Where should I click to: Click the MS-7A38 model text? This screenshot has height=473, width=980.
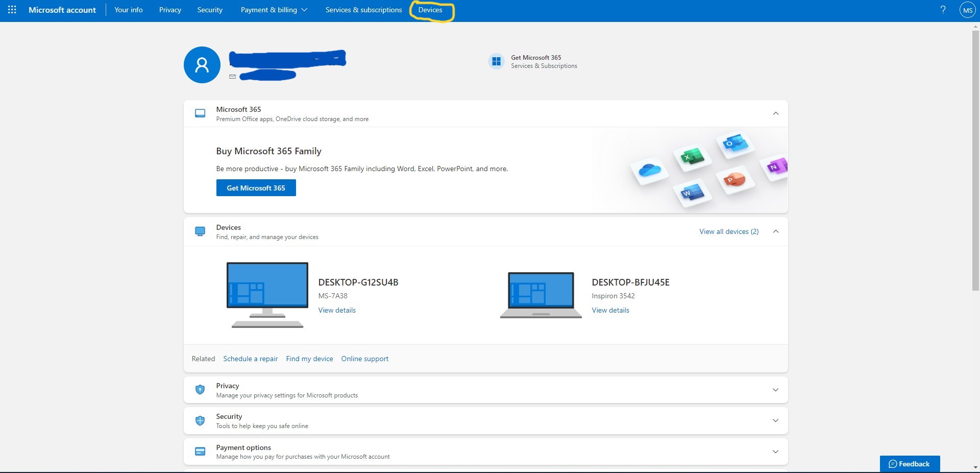(333, 296)
